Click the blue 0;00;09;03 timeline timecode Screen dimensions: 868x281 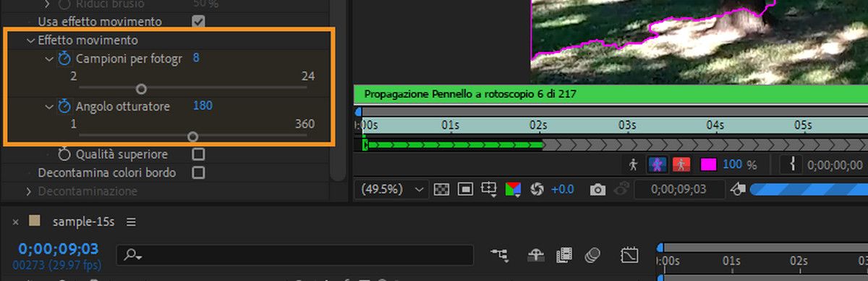(58, 249)
